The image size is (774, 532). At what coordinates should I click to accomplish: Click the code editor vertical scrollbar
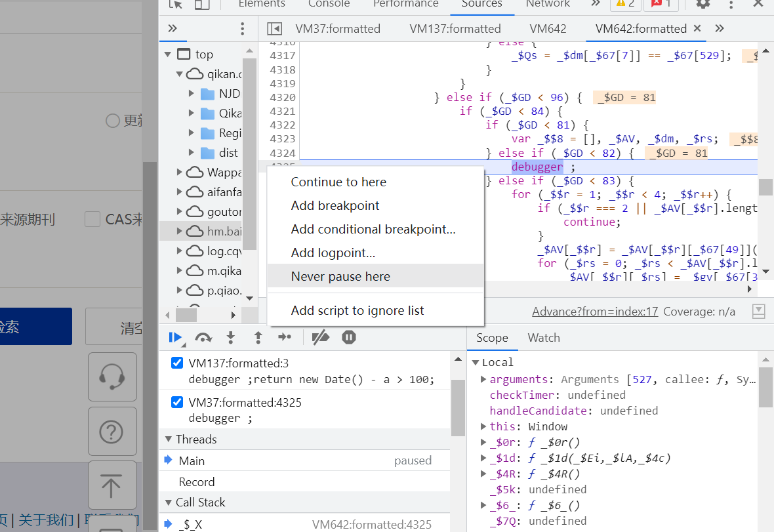[x=765, y=187]
